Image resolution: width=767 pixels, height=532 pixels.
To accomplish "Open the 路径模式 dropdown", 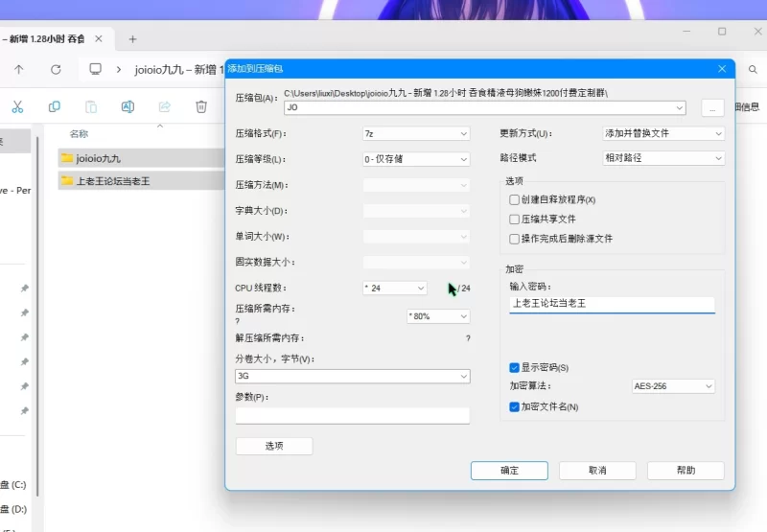I will [x=663, y=158].
